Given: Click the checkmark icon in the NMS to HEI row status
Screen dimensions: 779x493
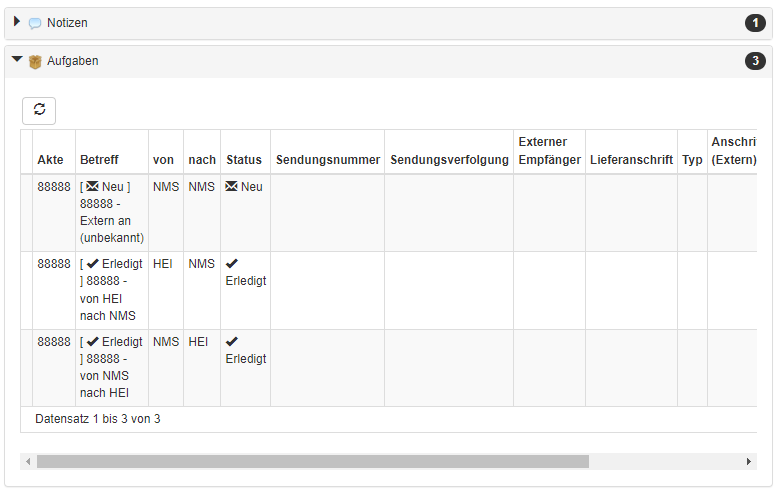Looking at the screenshot, I should (232, 341).
